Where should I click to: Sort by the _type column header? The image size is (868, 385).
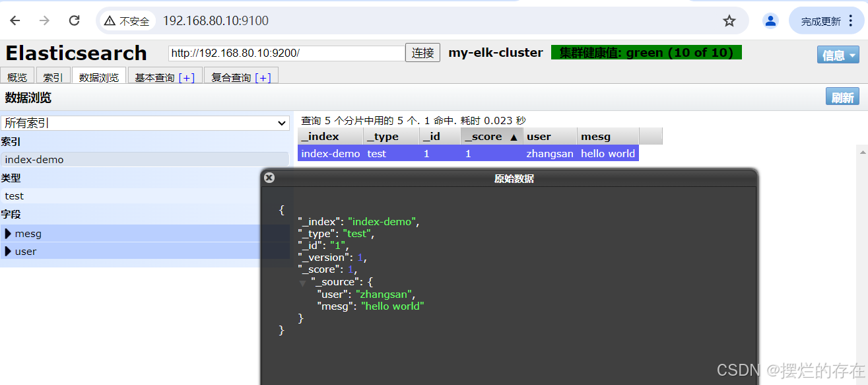[391, 136]
